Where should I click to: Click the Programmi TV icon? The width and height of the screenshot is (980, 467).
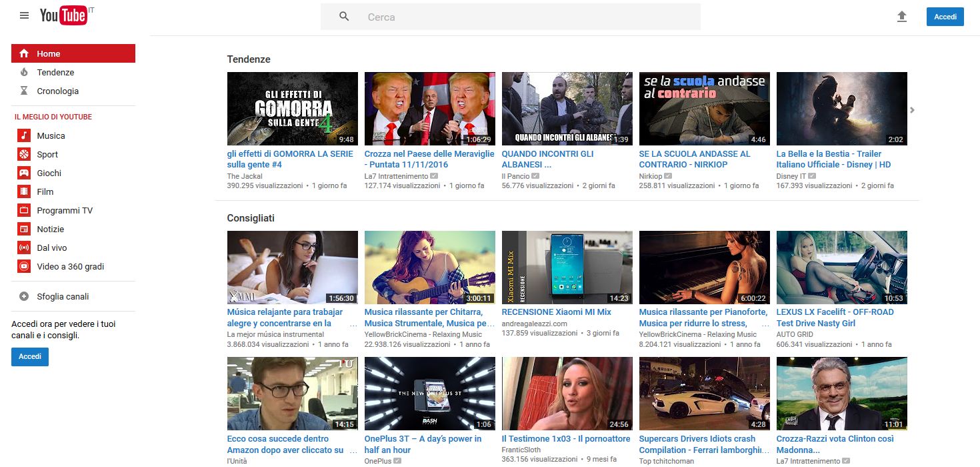coord(24,210)
